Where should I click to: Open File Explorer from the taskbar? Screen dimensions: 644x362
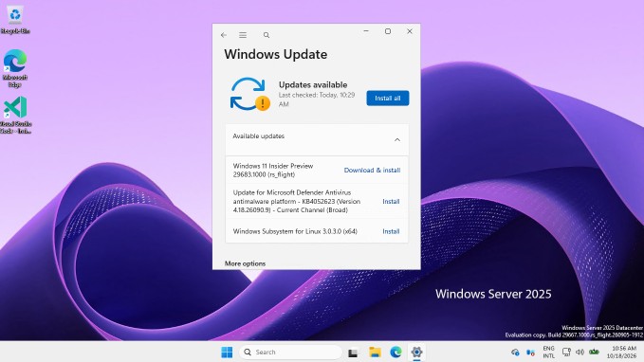(375, 353)
